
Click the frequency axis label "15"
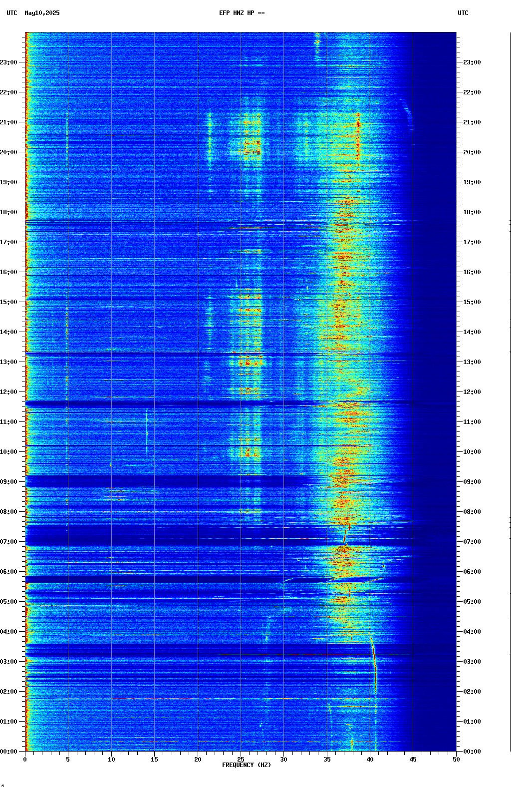tap(154, 760)
